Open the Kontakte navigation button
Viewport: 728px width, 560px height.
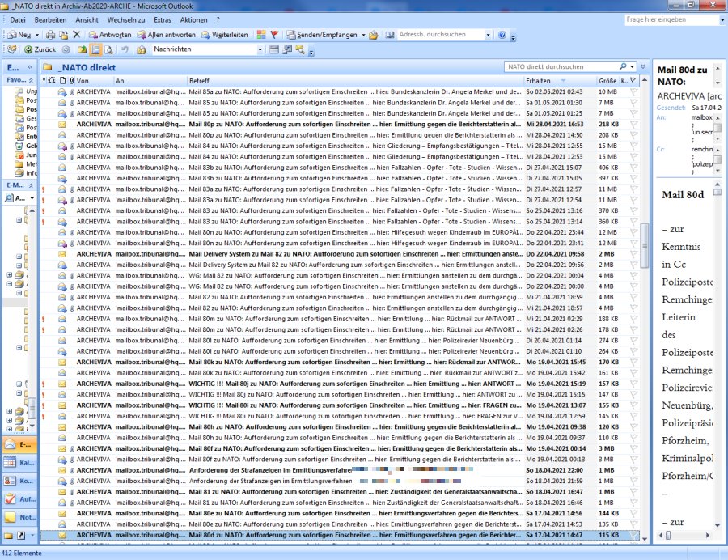click(20, 481)
